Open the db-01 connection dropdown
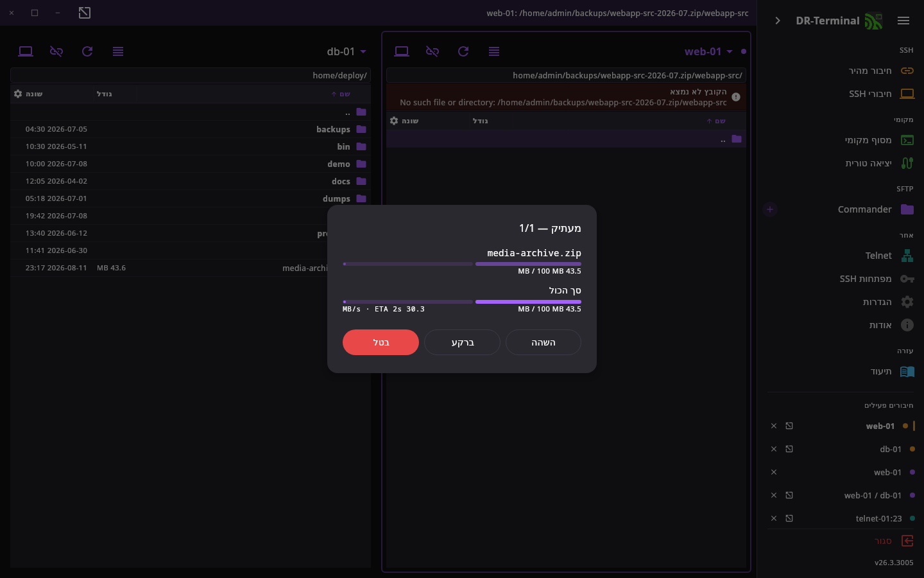The image size is (924, 578). [346, 51]
